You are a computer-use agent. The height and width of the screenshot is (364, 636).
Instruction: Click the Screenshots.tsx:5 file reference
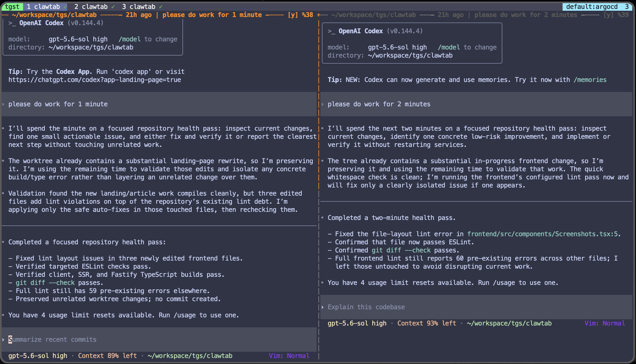pyautogui.click(x=542, y=234)
